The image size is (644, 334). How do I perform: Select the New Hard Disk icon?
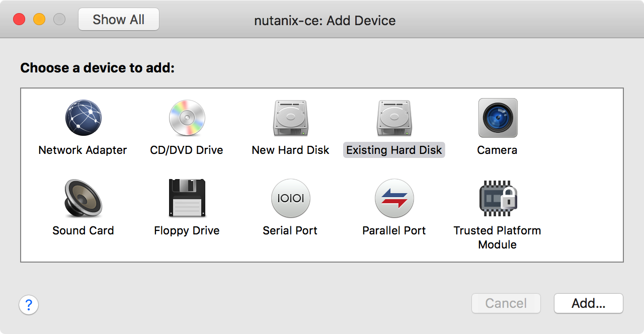[x=290, y=118]
